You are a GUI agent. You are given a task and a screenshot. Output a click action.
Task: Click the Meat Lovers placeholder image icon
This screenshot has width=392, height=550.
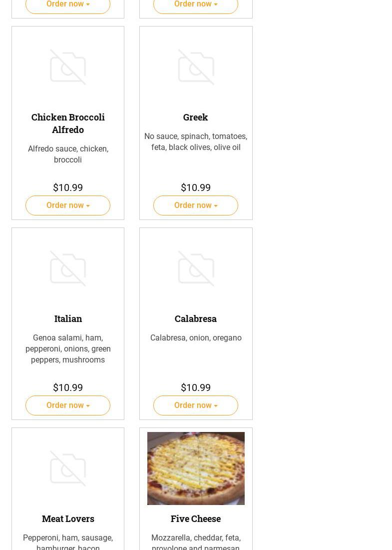[x=68, y=468]
